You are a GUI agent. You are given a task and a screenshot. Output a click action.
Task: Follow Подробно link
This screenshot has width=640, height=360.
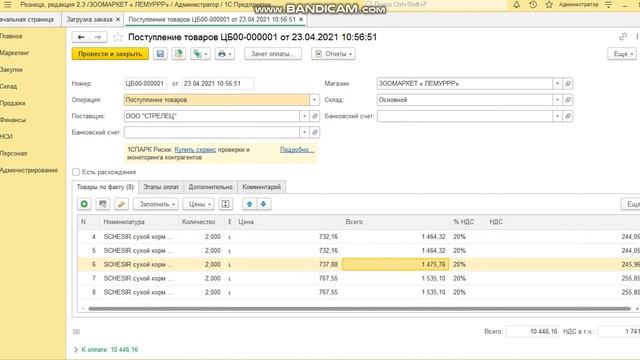point(297,150)
